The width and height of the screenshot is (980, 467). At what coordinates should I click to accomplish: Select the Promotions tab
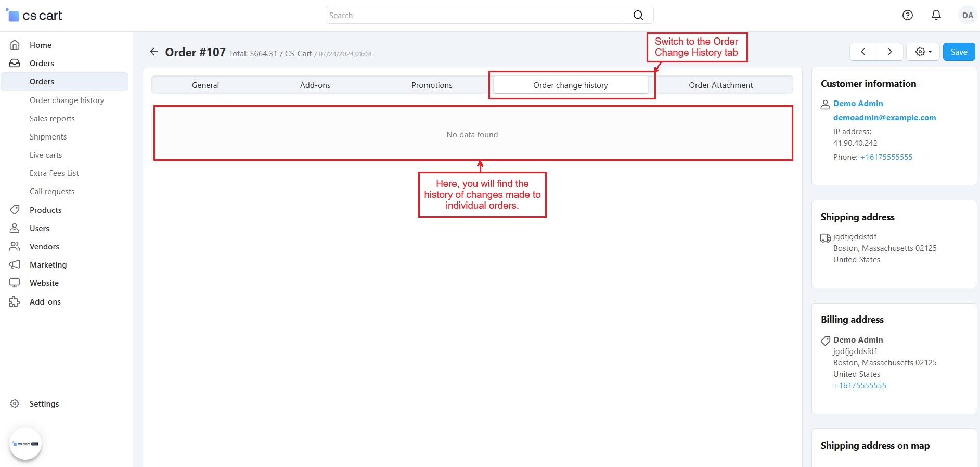click(x=432, y=85)
